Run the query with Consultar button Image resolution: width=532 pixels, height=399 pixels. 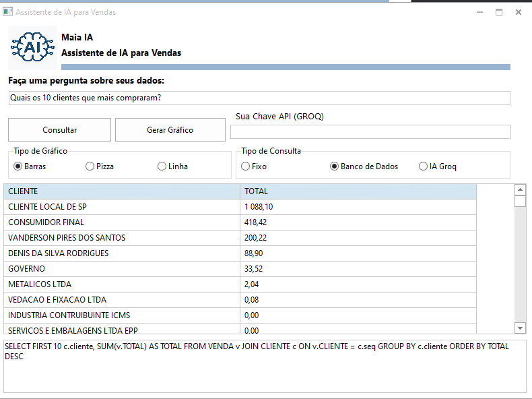[x=59, y=129]
